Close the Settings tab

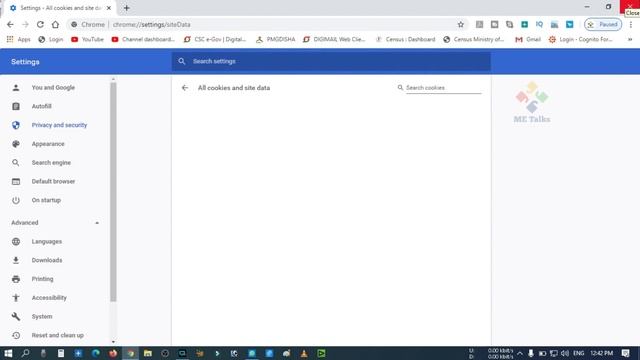(109, 8)
